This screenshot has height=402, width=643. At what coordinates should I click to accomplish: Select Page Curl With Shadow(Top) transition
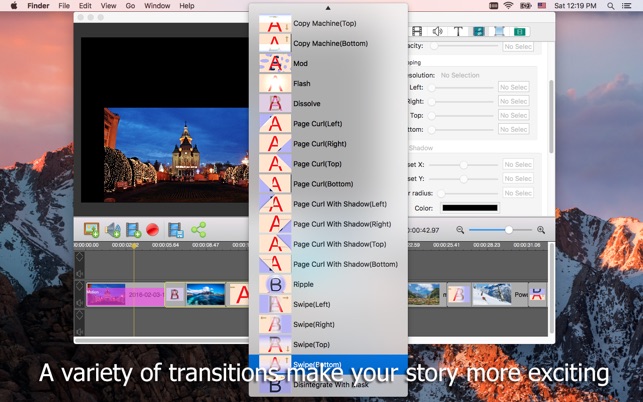pyautogui.click(x=328, y=244)
